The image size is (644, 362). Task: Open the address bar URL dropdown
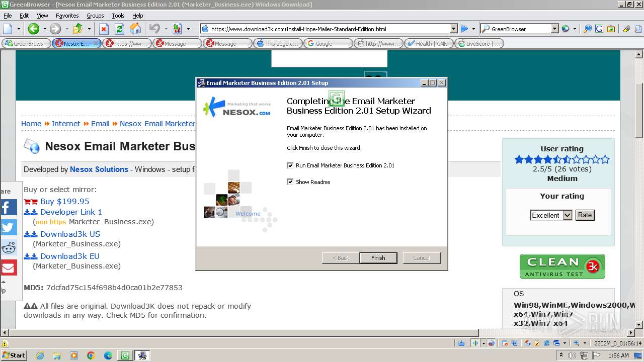[x=453, y=29]
